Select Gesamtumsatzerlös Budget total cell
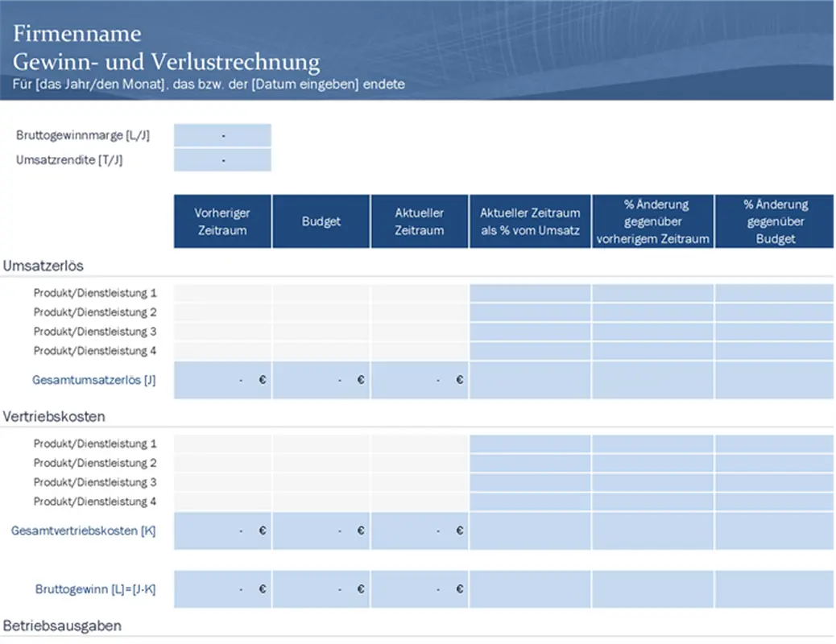The width and height of the screenshot is (836, 644). click(x=321, y=380)
